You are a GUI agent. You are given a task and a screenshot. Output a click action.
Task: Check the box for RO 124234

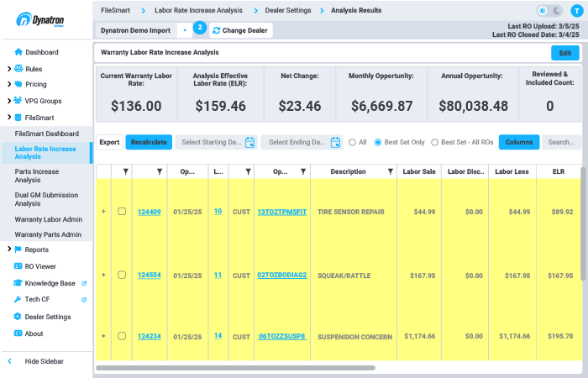pyautogui.click(x=122, y=336)
